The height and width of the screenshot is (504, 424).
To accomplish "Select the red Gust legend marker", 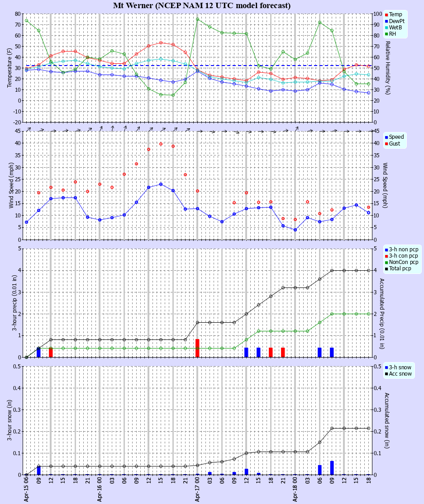I will (x=386, y=144).
